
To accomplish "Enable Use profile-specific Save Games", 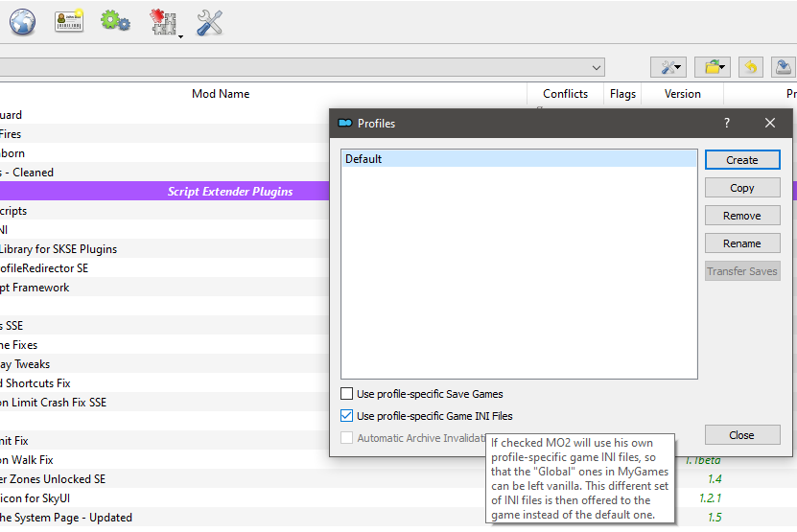I will pyautogui.click(x=346, y=394).
